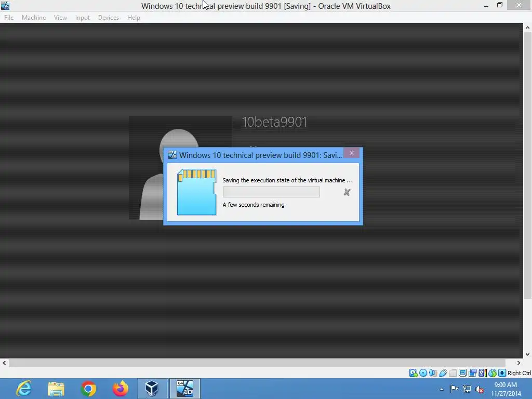Image resolution: width=532 pixels, height=399 pixels.
Task: Click the saving progress bar
Action: coord(271,192)
